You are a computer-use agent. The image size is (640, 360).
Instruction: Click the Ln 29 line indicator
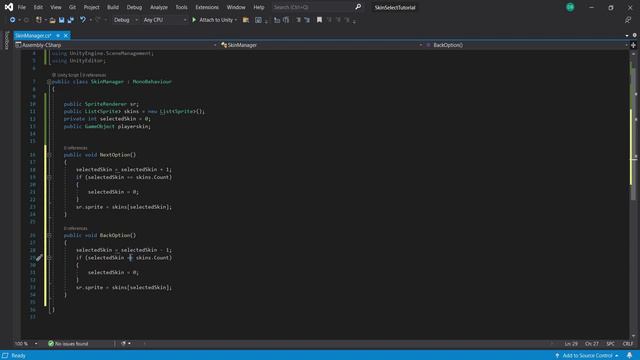click(x=571, y=344)
